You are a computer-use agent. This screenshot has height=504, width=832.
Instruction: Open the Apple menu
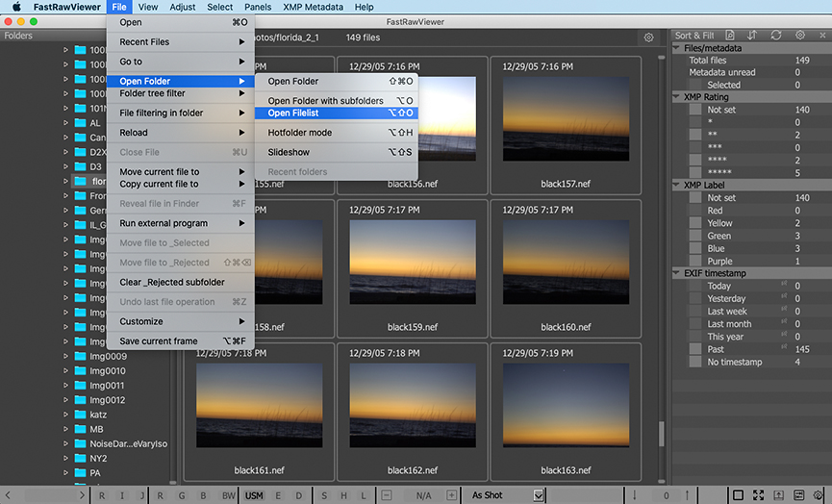click(x=16, y=7)
